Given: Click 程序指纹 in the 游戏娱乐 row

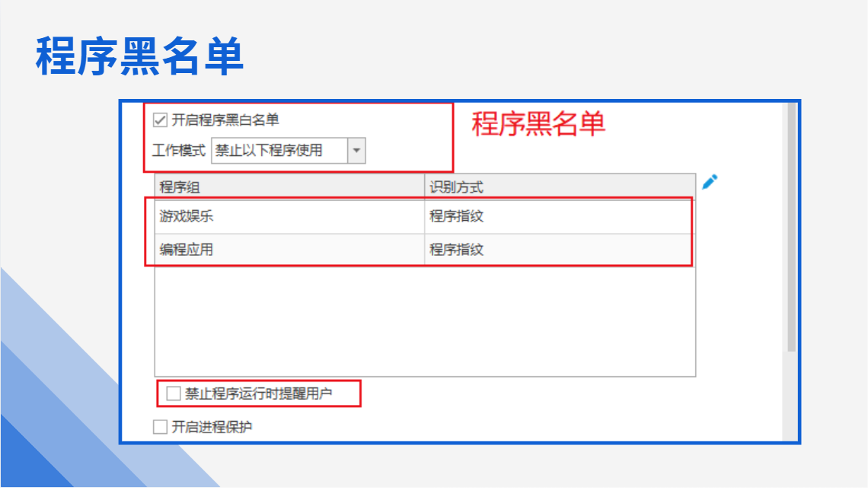Looking at the screenshot, I should click(x=456, y=216).
